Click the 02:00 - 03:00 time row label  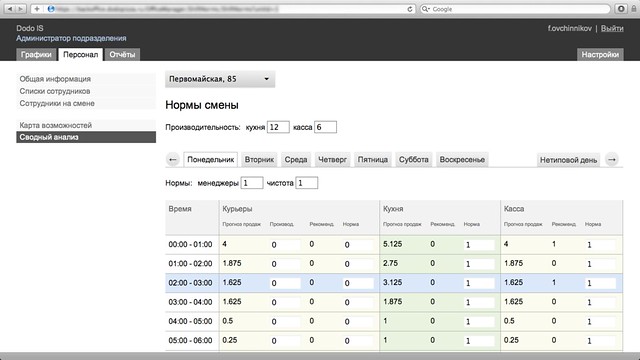click(190, 283)
